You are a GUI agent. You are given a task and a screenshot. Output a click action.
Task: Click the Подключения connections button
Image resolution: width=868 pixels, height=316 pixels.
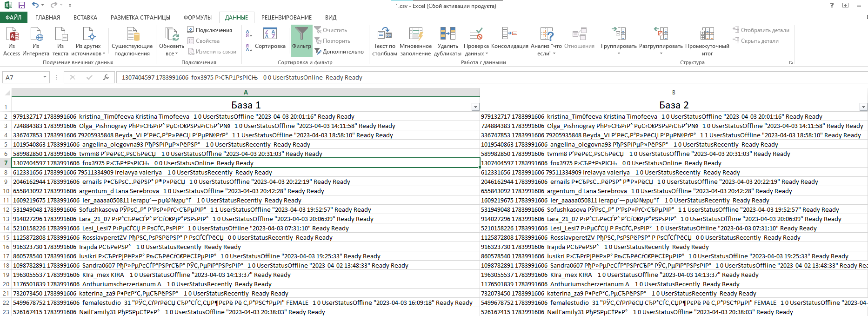pos(210,30)
